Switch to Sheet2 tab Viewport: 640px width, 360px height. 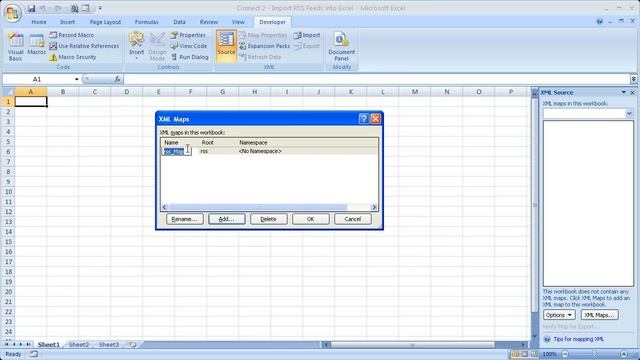point(79,344)
